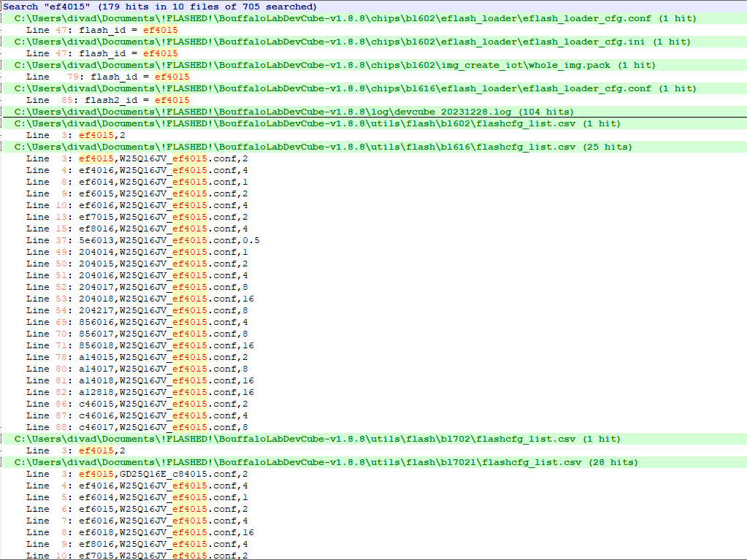Open Line 13 ef7015,W25Q16JV result

coord(137,217)
